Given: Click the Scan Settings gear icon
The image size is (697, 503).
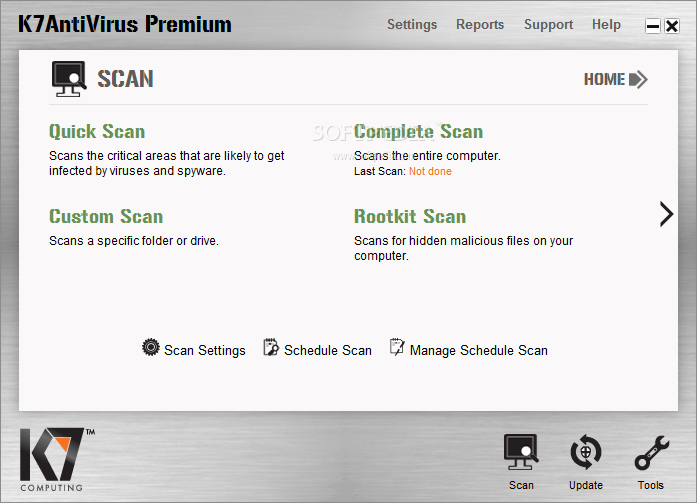Looking at the screenshot, I should click(151, 347).
